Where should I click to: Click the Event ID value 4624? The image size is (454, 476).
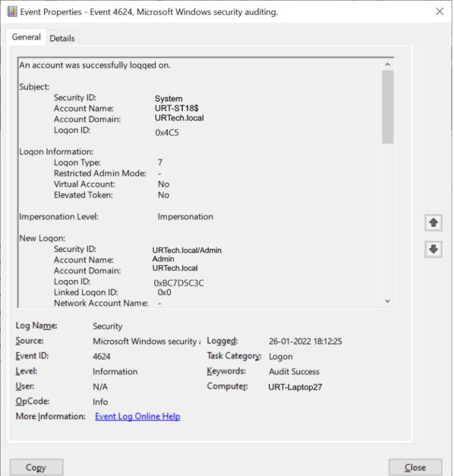point(102,357)
